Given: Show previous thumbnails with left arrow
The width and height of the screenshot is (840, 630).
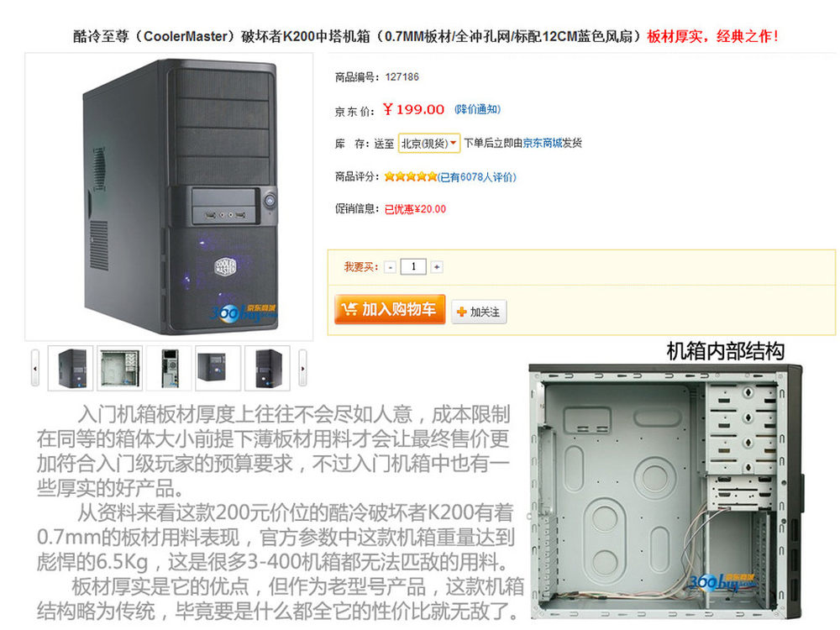Looking at the screenshot, I should (x=34, y=368).
